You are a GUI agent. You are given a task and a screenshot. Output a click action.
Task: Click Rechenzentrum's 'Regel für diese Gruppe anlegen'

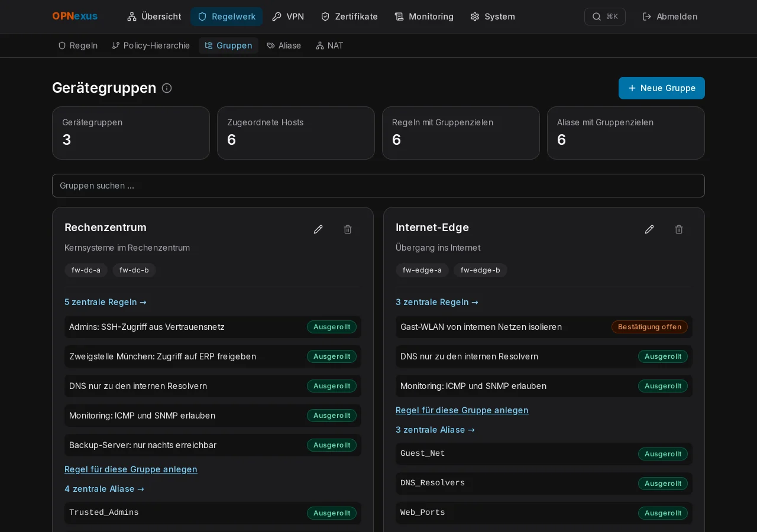pyautogui.click(x=131, y=469)
